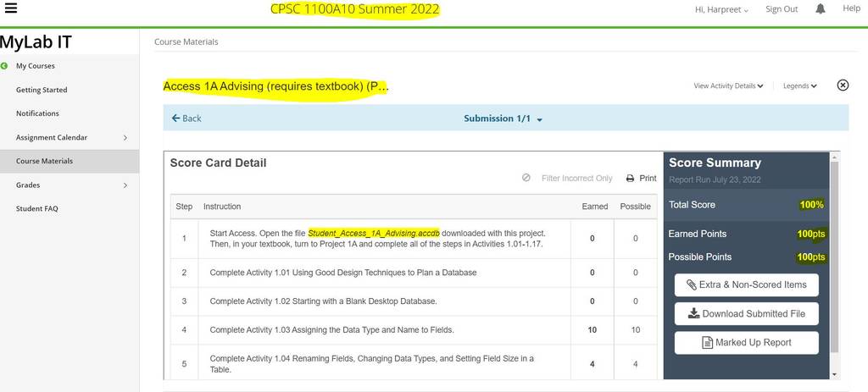Screen dimensions: 868x392
Task: Click the download icon on Download Submitted File
Action: pyautogui.click(x=693, y=313)
